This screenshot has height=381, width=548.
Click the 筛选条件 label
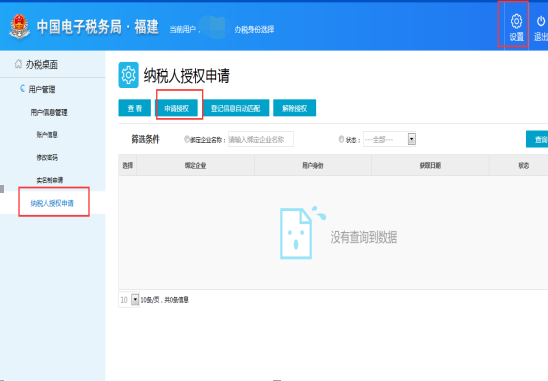[145, 139]
